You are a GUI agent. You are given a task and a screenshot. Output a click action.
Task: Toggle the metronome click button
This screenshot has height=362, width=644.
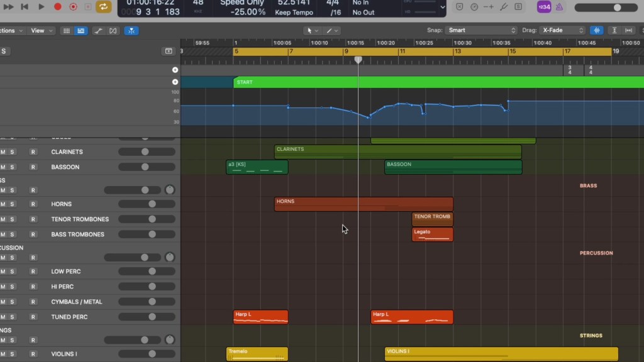click(x=560, y=7)
